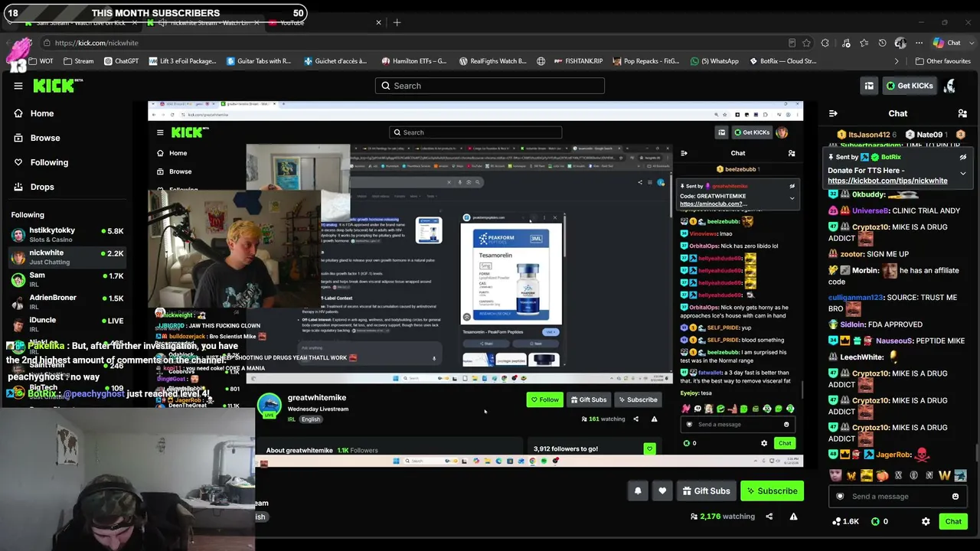This screenshot has height=551, width=980.
Task: Open a new browser tab
Action: coord(397,23)
